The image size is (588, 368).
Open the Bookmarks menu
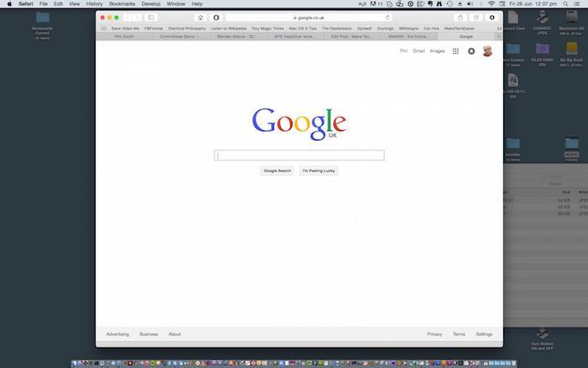(123, 3)
